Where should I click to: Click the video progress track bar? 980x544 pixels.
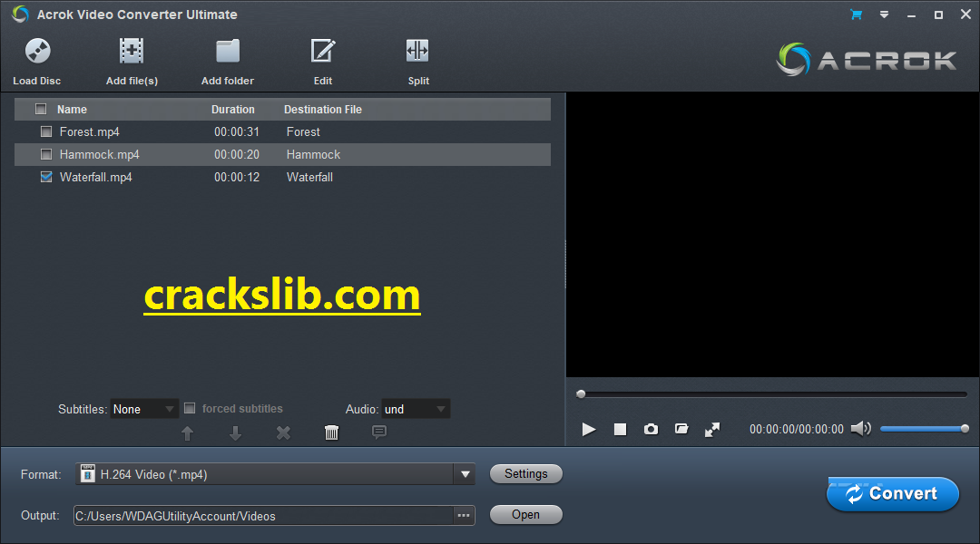(x=772, y=394)
